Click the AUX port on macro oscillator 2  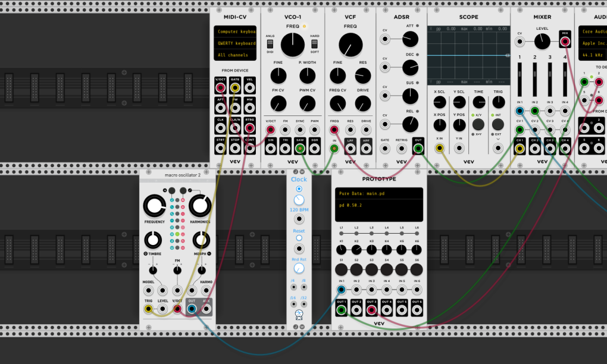(206, 309)
